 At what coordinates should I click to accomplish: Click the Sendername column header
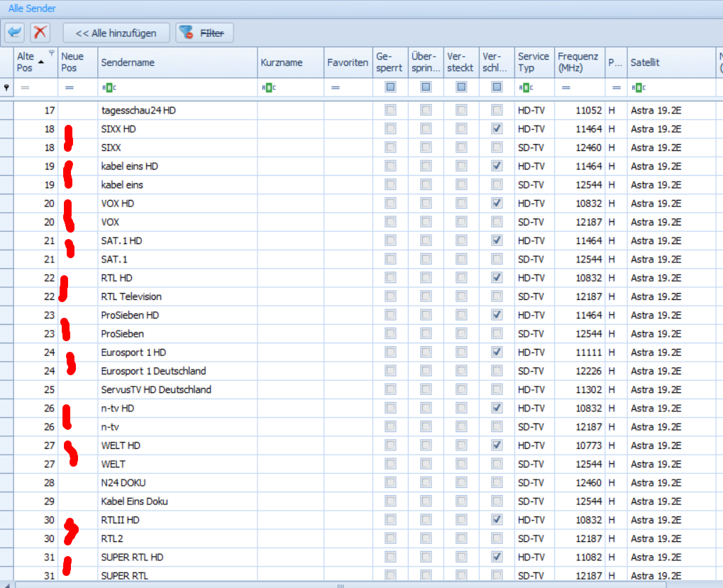pos(177,62)
